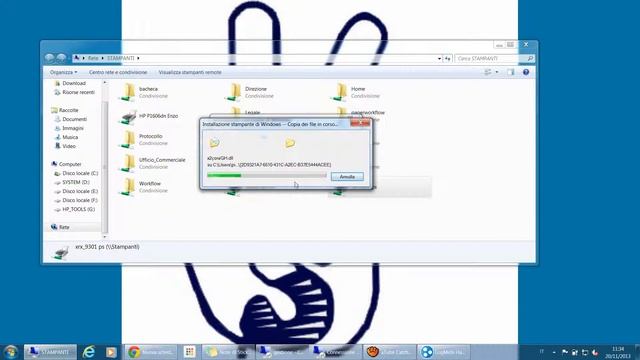Click the network tray icon

pos(585,352)
